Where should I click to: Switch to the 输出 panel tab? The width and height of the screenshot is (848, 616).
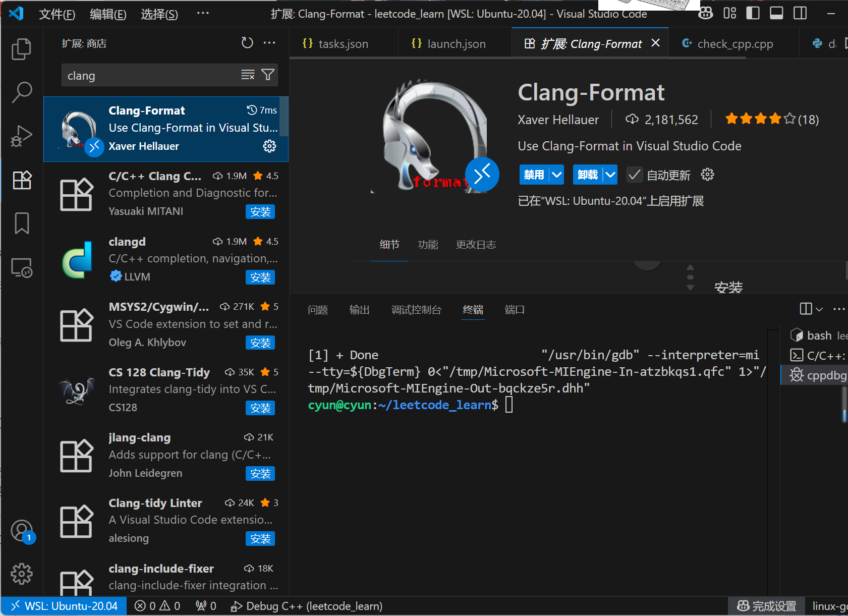pyautogui.click(x=360, y=310)
